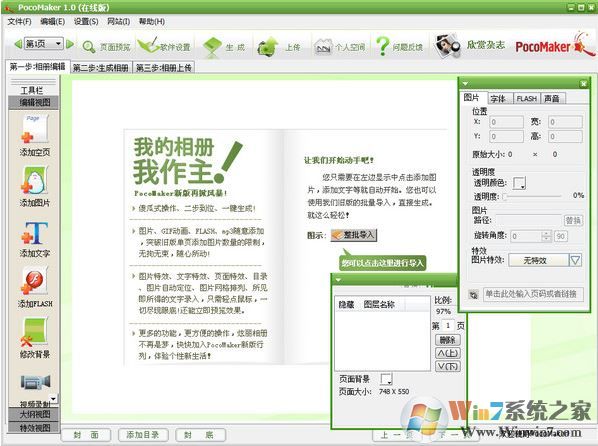Image resolution: width=598 pixels, height=446 pixels.
Task: Click the 删除 button in layer panel
Action: pyautogui.click(x=448, y=340)
